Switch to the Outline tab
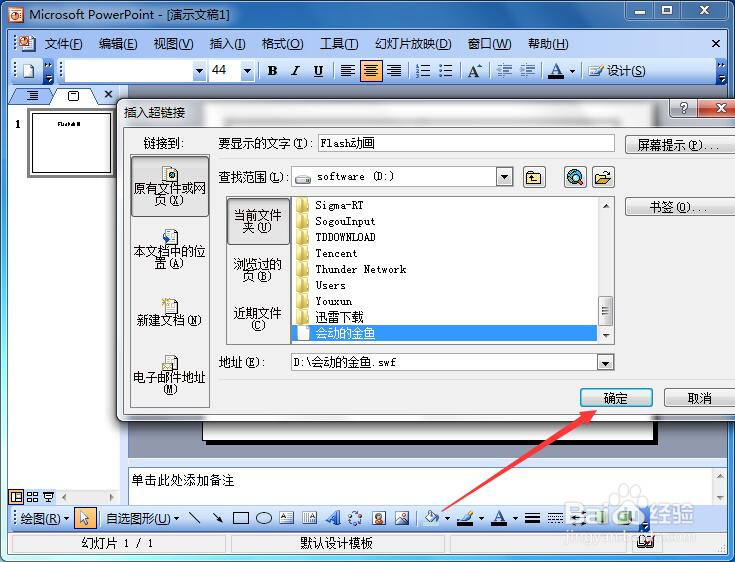 [x=32, y=96]
